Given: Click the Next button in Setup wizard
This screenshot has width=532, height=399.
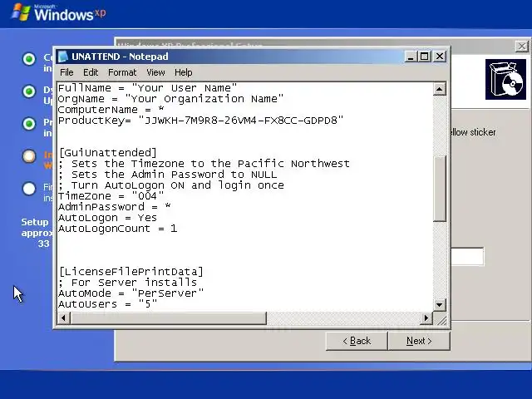Looking at the screenshot, I should 419,341.
